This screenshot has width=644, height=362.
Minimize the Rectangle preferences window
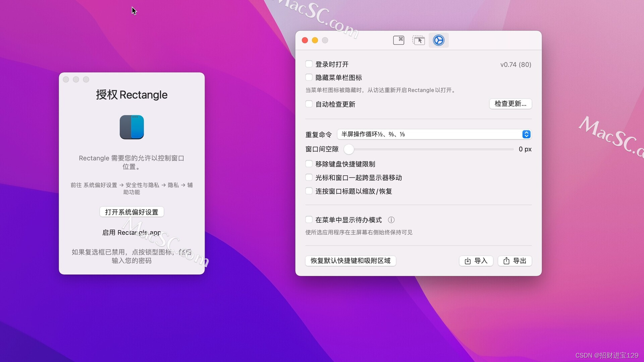point(315,40)
